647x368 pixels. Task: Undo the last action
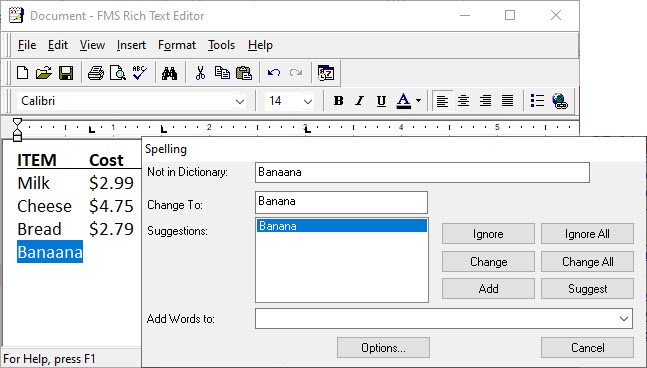pyautogui.click(x=274, y=73)
